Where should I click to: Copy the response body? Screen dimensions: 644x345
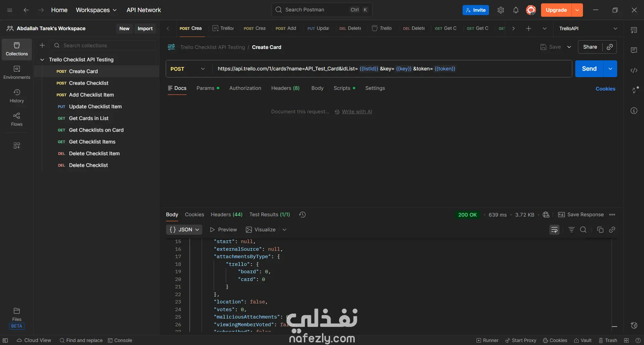click(x=600, y=230)
